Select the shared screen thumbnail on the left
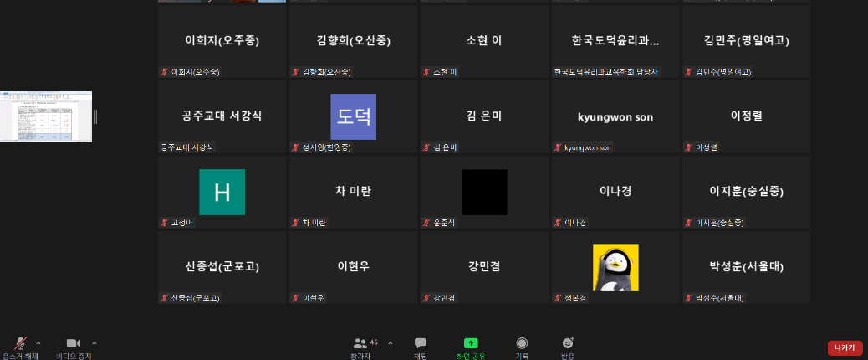The height and width of the screenshot is (360, 868). [x=46, y=116]
